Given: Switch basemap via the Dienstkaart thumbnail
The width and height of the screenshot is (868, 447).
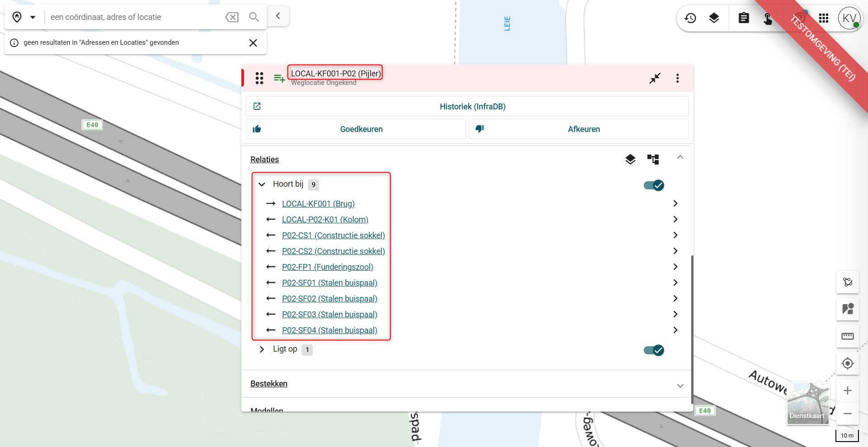Looking at the screenshot, I should tap(808, 403).
